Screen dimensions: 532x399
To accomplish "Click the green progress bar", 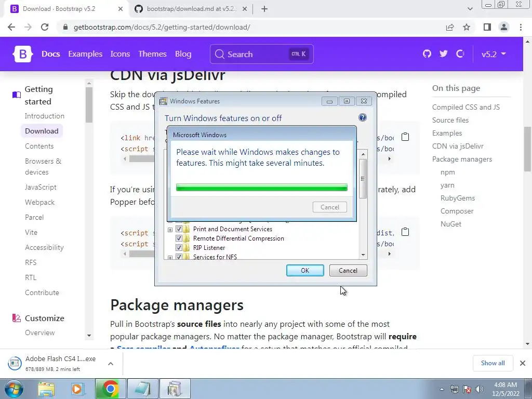I will [262, 187].
